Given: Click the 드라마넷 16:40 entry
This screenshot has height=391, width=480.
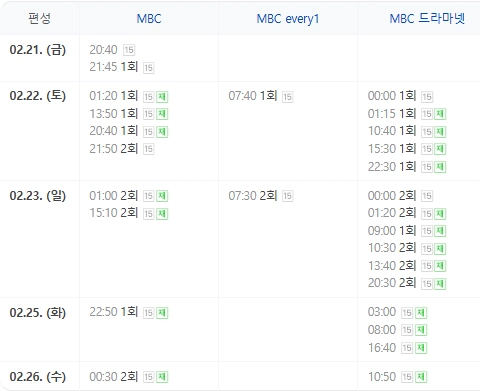Looking at the screenshot, I should tap(382, 348).
